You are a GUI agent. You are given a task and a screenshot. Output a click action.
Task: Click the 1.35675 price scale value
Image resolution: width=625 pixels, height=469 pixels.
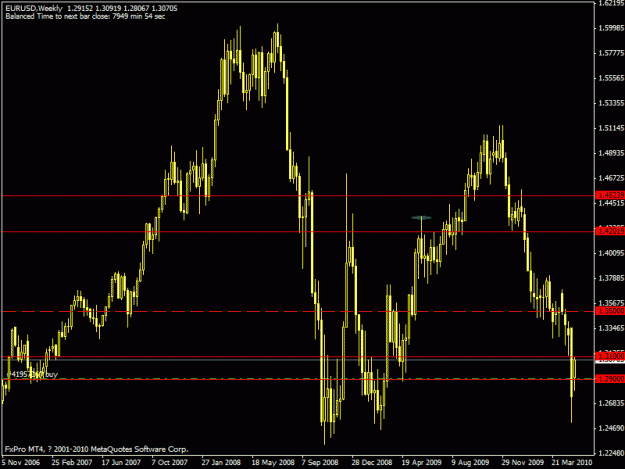(611, 303)
